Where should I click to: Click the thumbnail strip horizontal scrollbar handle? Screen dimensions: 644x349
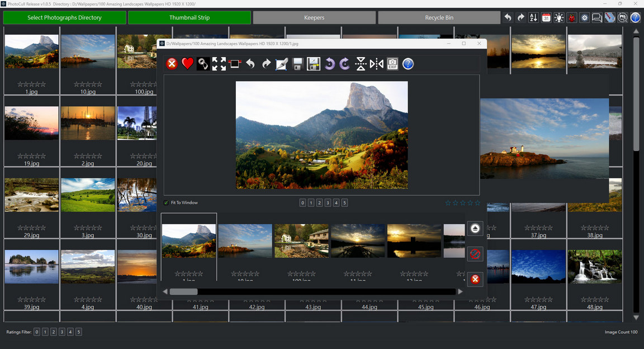[183, 291]
